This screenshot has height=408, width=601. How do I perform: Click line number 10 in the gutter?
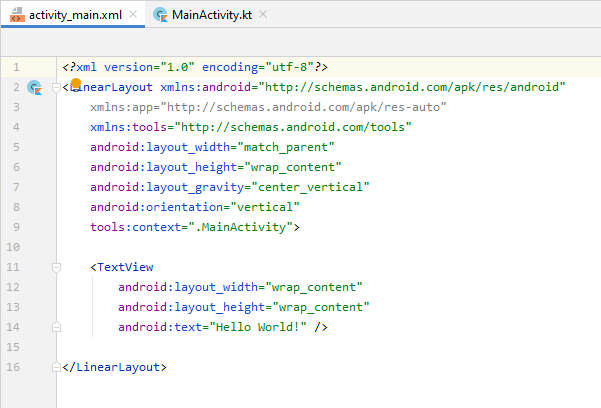click(x=13, y=247)
